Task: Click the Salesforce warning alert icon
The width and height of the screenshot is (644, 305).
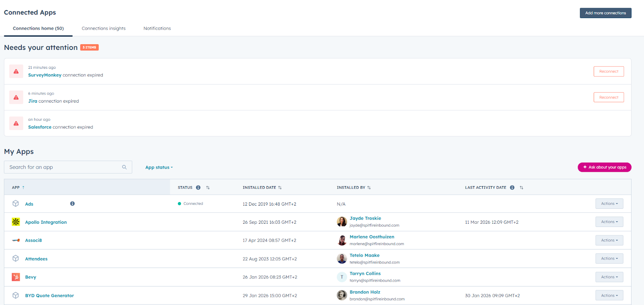Action: (x=16, y=124)
